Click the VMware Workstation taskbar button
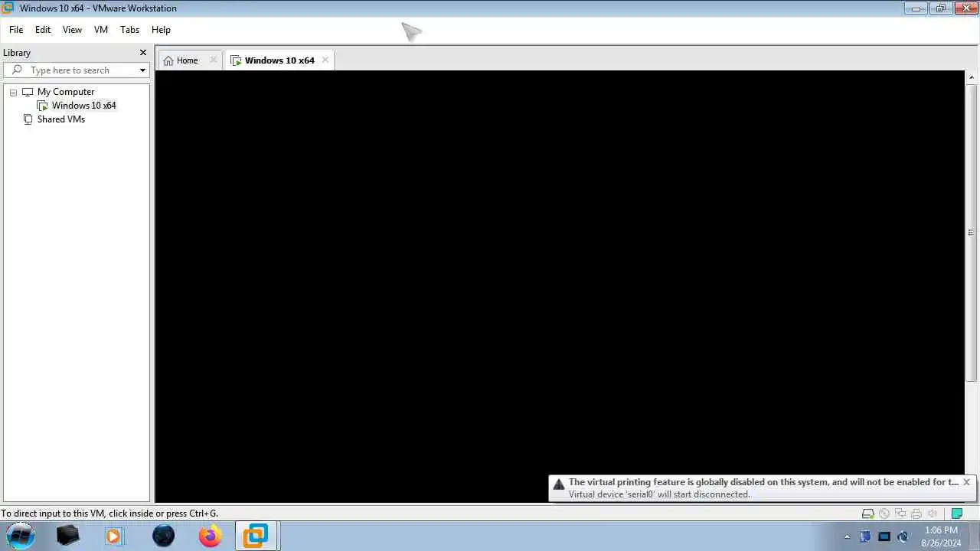 [x=256, y=536]
